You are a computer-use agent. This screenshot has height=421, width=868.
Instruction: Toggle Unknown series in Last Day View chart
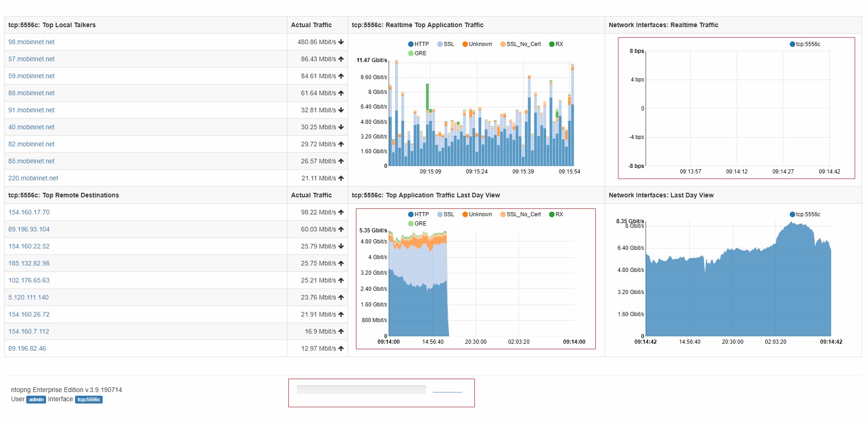(477, 214)
